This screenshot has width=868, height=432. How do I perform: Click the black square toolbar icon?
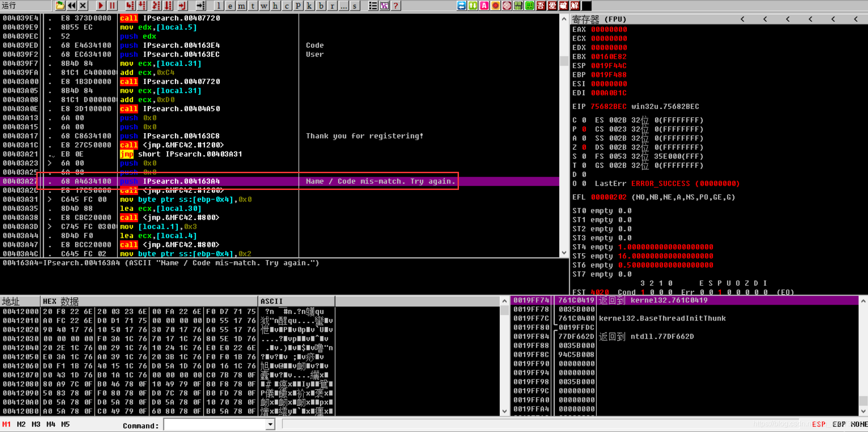(x=586, y=5)
